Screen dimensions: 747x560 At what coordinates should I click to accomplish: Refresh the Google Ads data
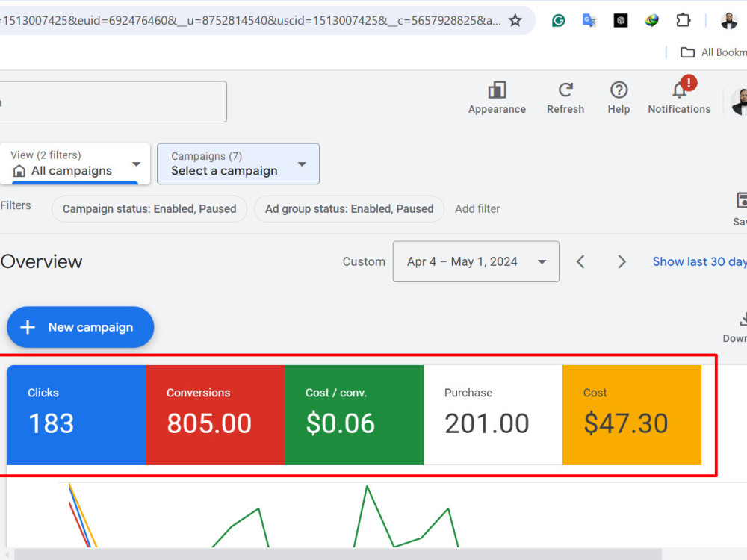pyautogui.click(x=565, y=98)
